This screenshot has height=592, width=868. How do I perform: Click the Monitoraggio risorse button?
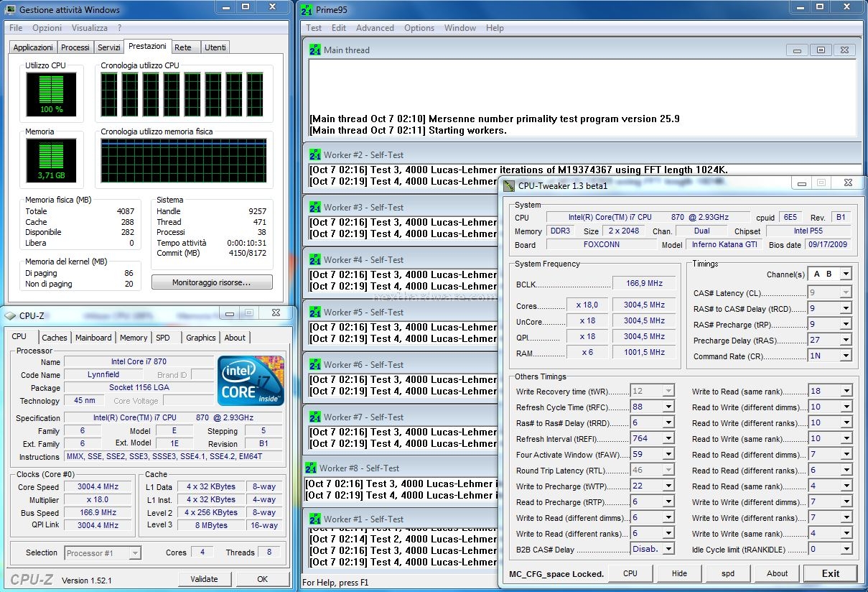click(x=212, y=282)
